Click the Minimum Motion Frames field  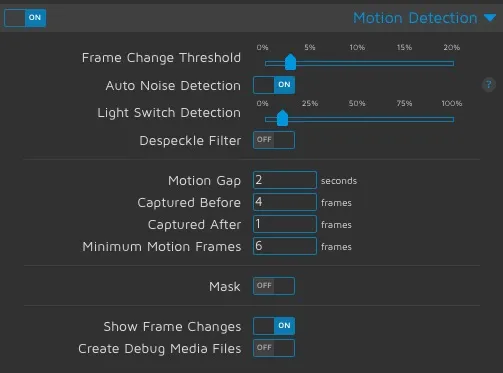pyautogui.click(x=285, y=246)
